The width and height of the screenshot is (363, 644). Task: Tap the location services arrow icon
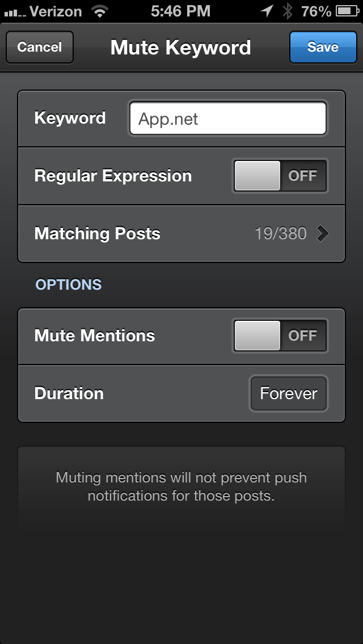[267, 11]
